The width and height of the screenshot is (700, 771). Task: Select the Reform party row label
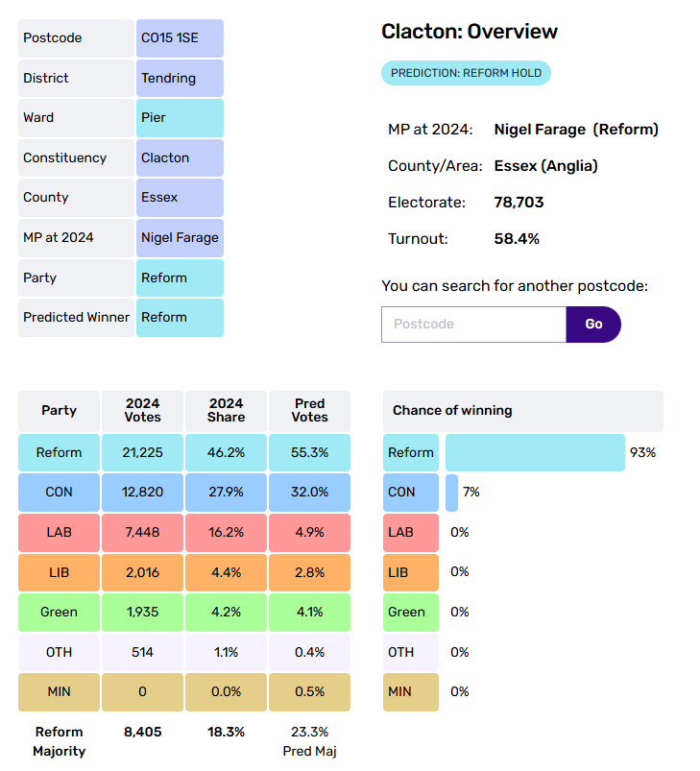[x=59, y=452]
